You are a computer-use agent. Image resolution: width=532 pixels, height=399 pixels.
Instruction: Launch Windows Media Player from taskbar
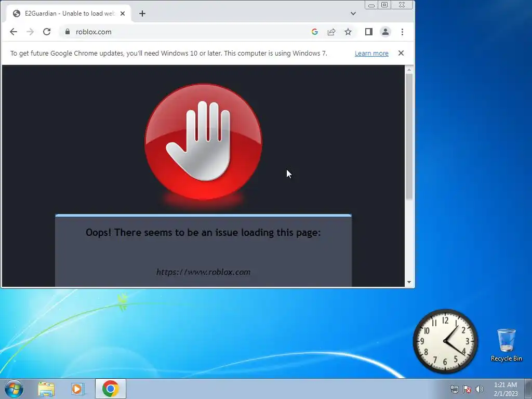78,389
